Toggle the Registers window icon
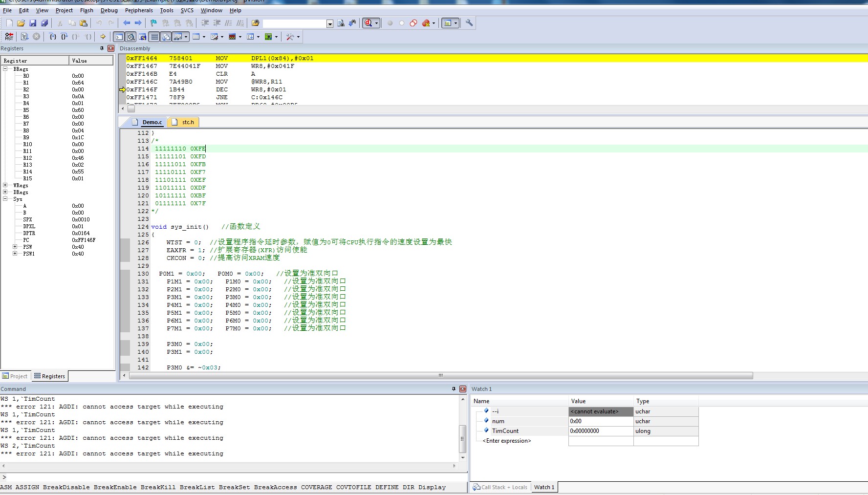Screen dimensions: 868x495 tap(154, 37)
